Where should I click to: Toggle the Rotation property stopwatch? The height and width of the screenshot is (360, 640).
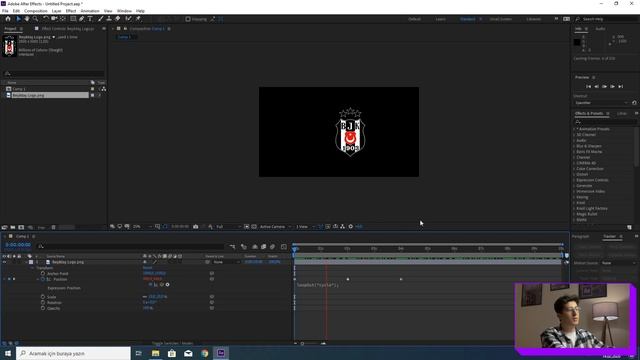coord(43,302)
